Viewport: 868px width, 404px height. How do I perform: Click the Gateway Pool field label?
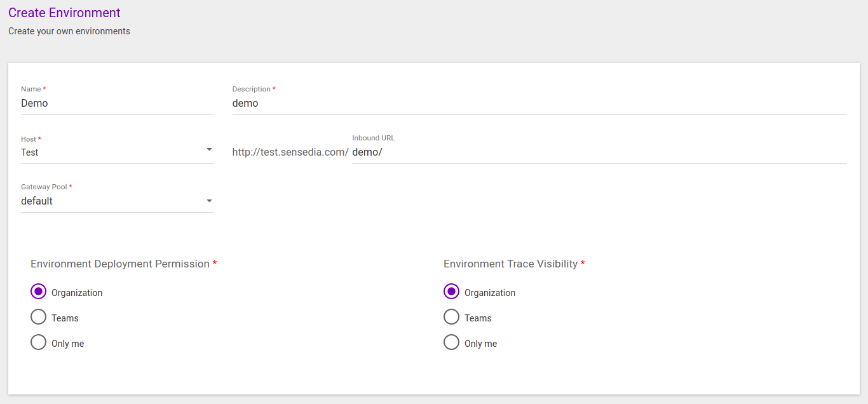point(44,187)
